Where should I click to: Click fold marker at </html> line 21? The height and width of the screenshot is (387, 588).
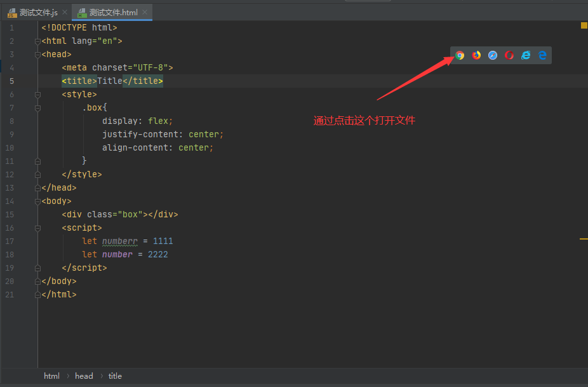click(37, 295)
